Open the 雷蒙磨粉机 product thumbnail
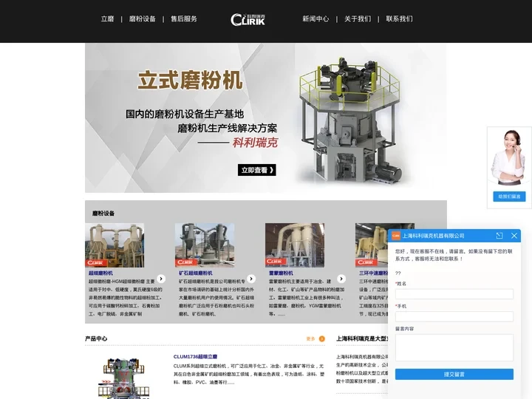This screenshot has height=399, width=532. (295, 245)
